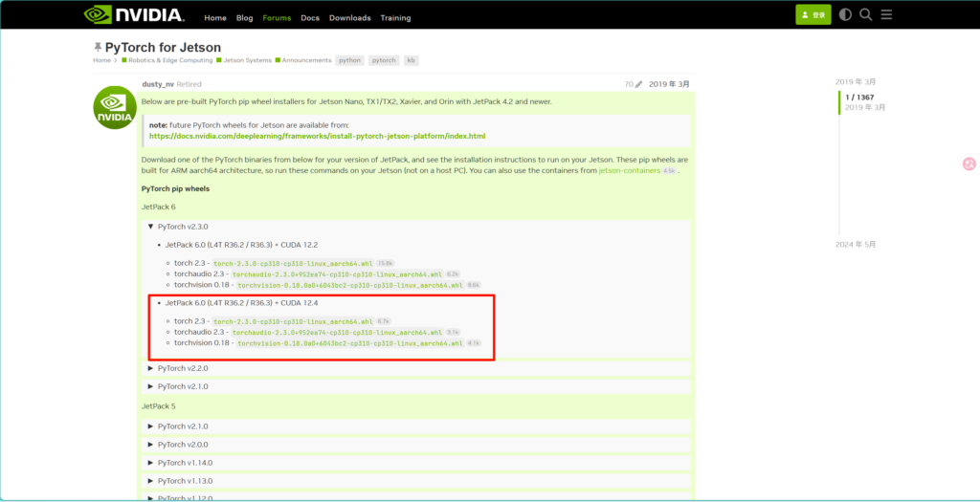Expand PyTorch v2.1.0 under JetPack 6
This screenshot has height=502, width=980.
click(177, 386)
